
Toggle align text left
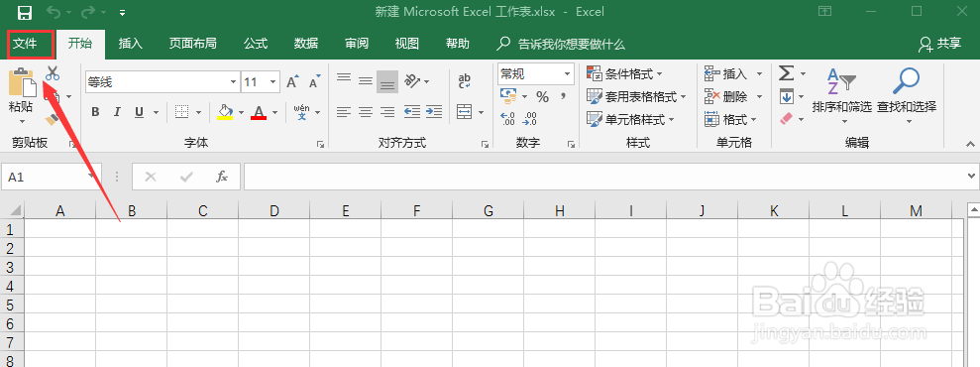tap(344, 112)
